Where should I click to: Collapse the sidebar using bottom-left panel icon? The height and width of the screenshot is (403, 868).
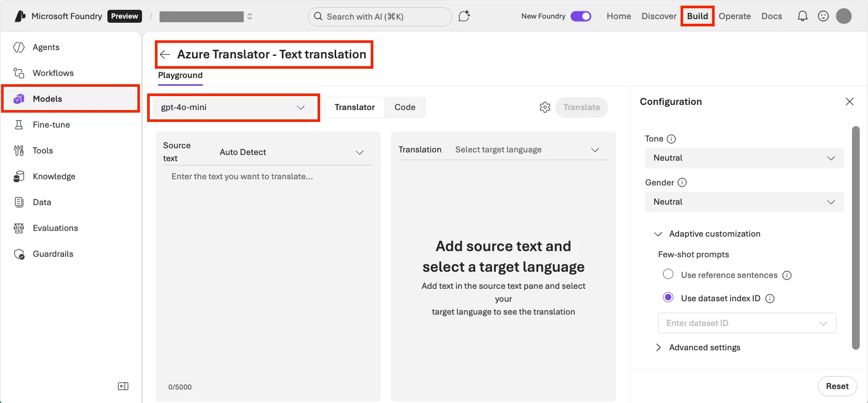point(123,386)
